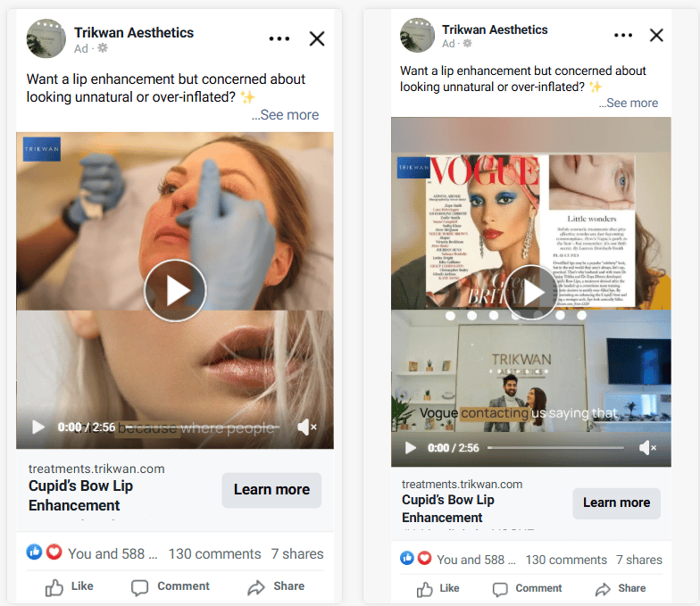Open 130 comments on left ad
700x606 pixels.
click(x=214, y=553)
